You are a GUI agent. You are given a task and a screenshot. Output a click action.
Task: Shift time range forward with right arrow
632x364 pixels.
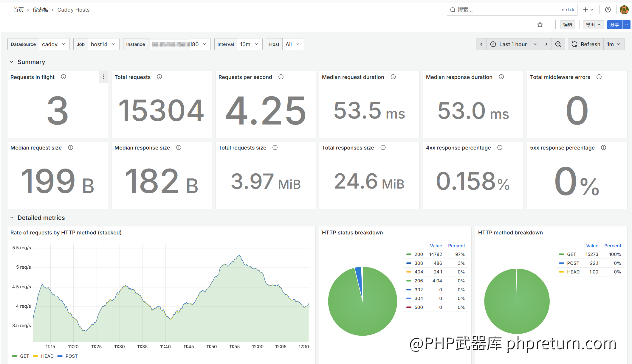click(546, 44)
